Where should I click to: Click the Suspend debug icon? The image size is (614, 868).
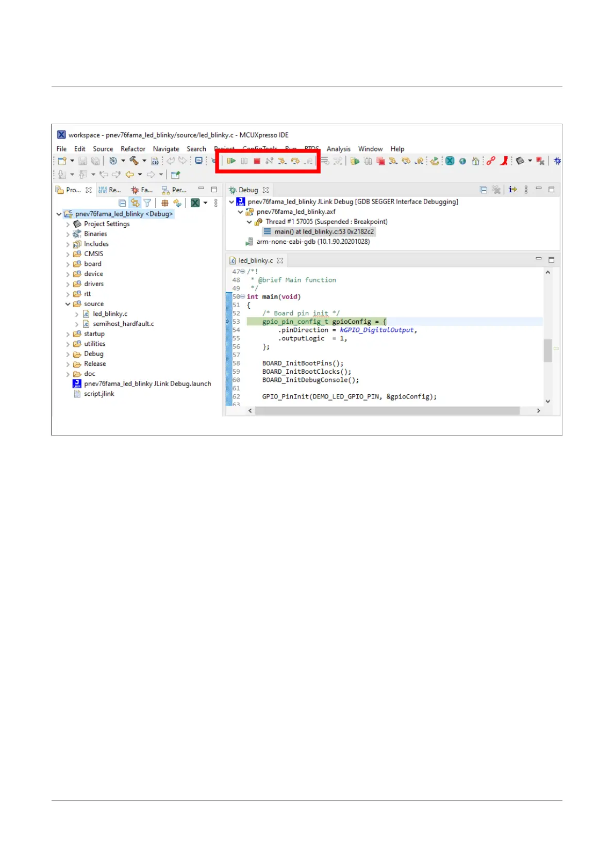pyautogui.click(x=244, y=161)
